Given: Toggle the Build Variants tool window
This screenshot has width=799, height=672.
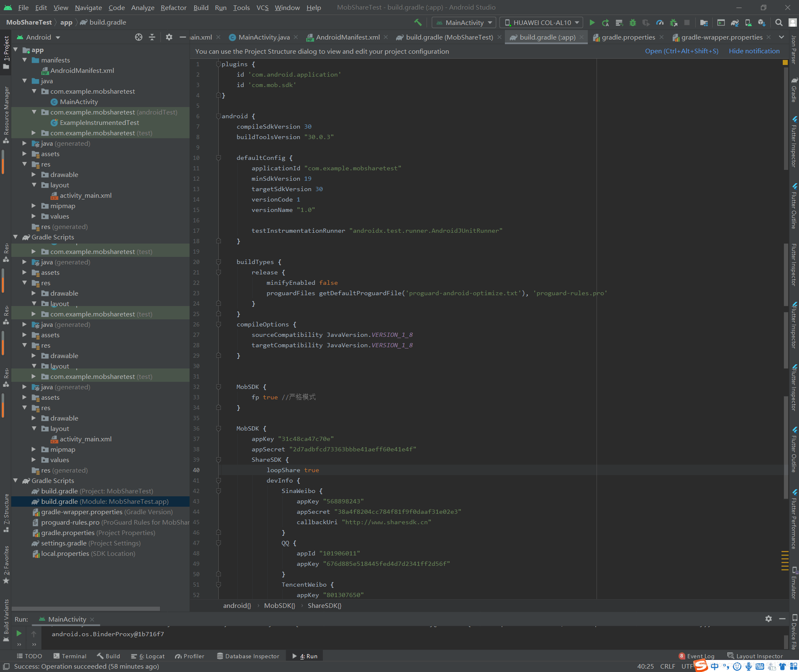Looking at the screenshot, I should [6, 620].
